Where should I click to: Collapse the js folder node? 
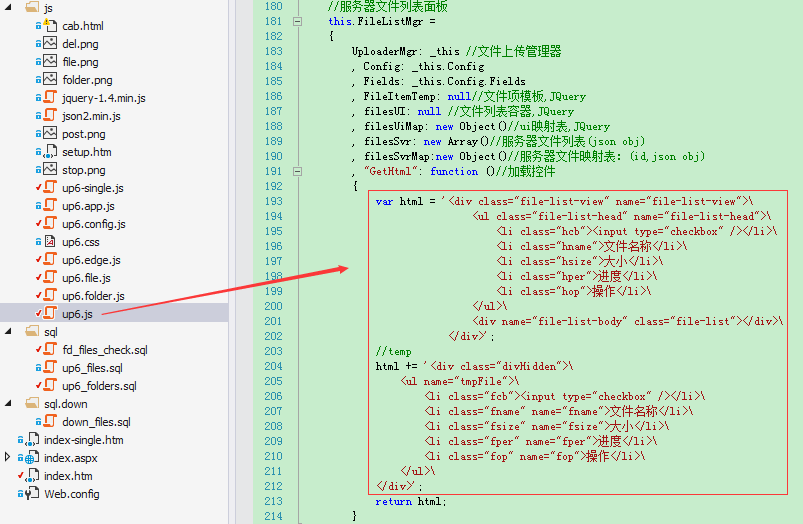(x=8, y=7)
